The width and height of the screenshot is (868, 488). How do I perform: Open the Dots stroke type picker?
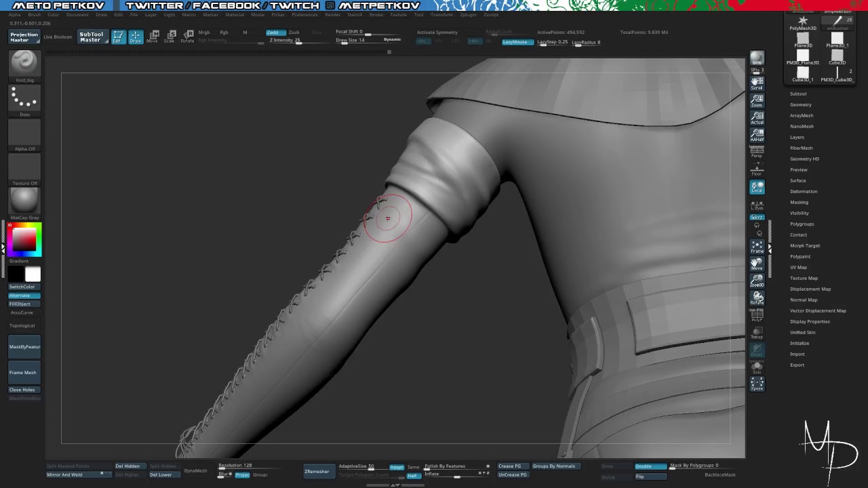pos(25,100)
